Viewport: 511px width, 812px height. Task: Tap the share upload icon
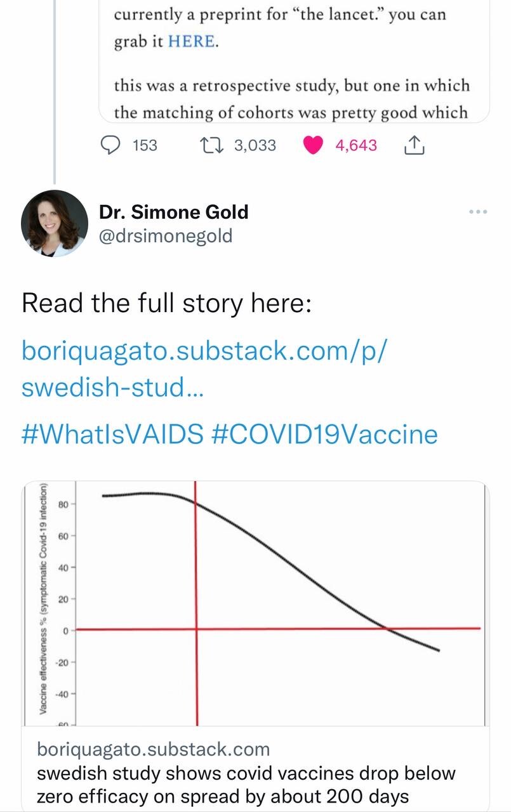coord(413,145)
